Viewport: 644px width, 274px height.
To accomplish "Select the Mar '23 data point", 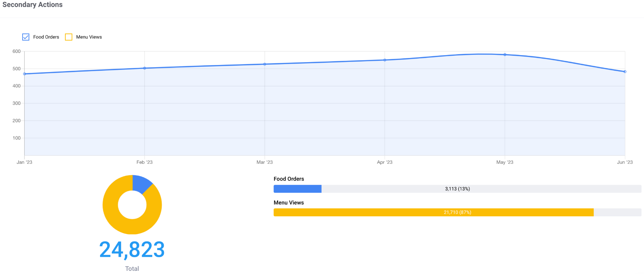I will 265,64.
